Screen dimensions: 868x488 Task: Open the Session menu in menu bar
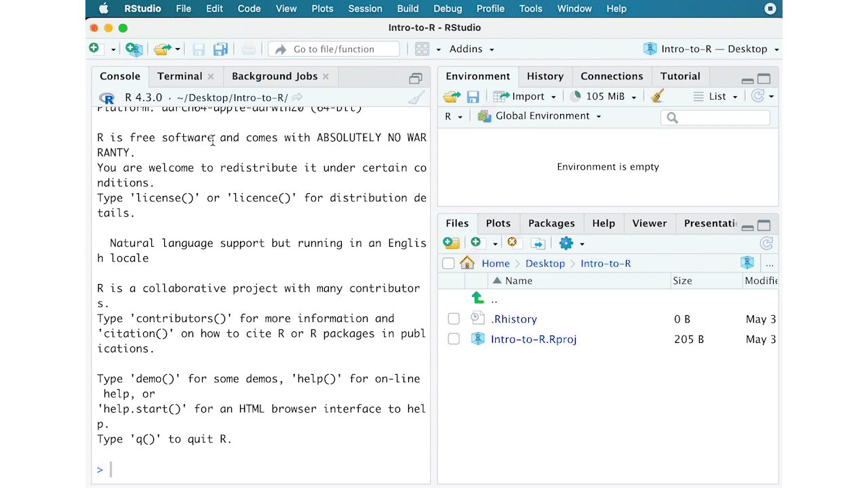[365, 9]
